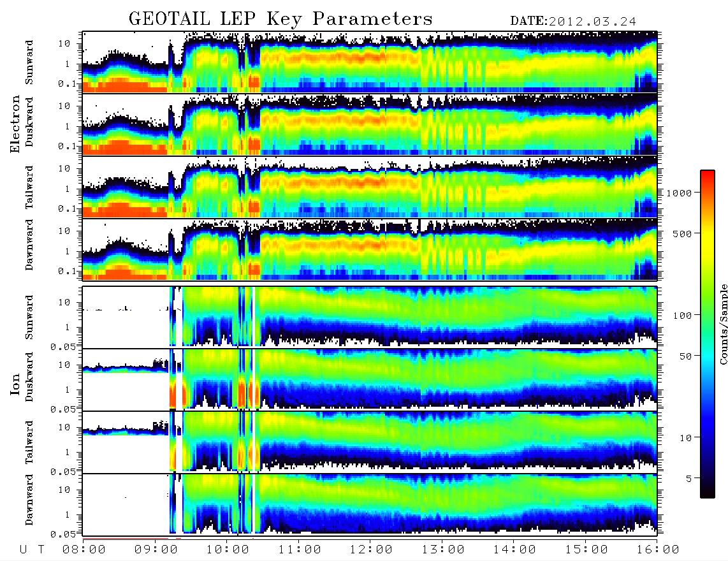The width and height of the screenshot is (728, 561).
Task: Click the Electron Dawnward spectrogram panel
Action: click(370, 249)
